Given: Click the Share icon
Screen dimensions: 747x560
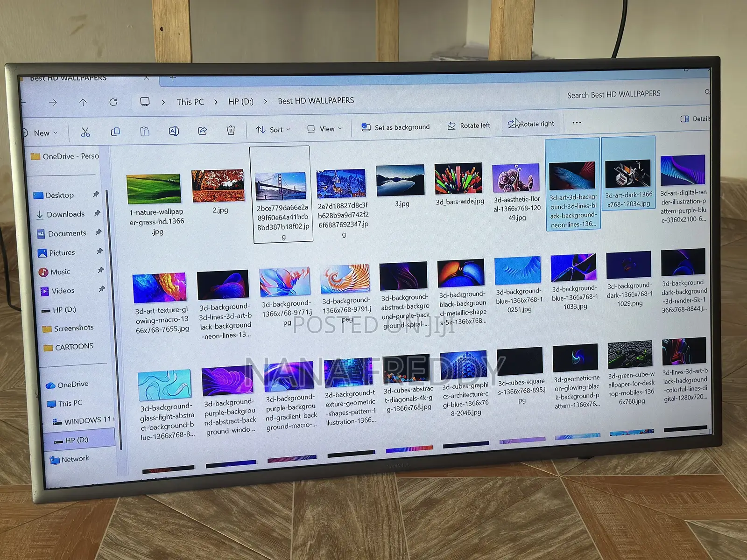Looking at the screenshot, I should point(203,131).
